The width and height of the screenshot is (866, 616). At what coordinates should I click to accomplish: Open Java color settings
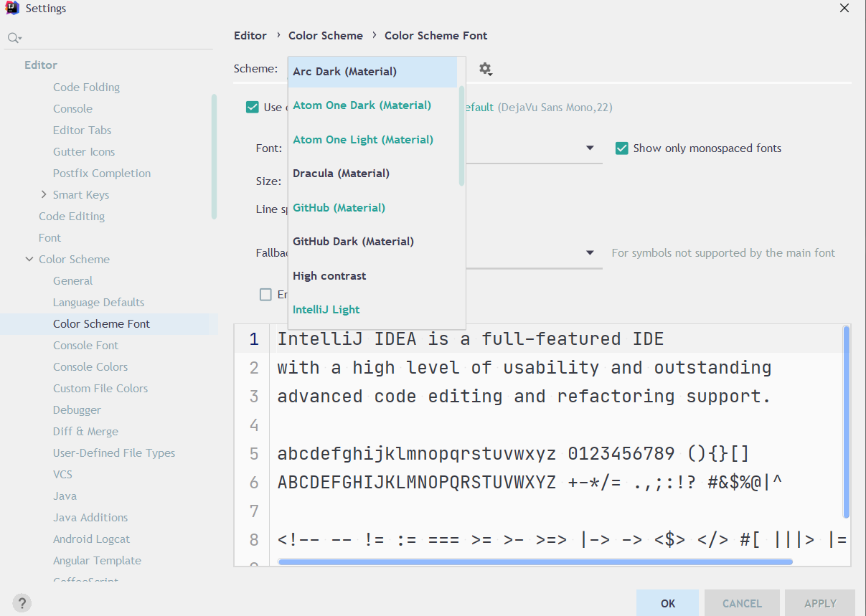[65, 496]
